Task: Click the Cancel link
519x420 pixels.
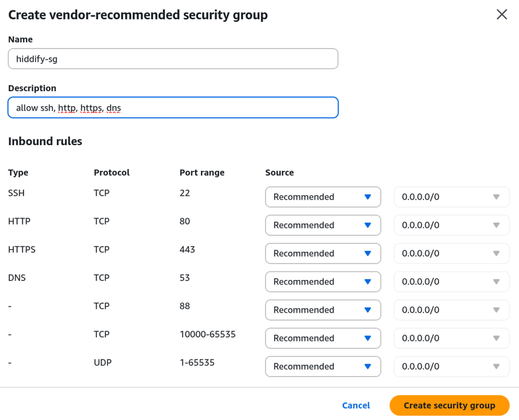Action: pyautogui.click(x=356, y=405)
